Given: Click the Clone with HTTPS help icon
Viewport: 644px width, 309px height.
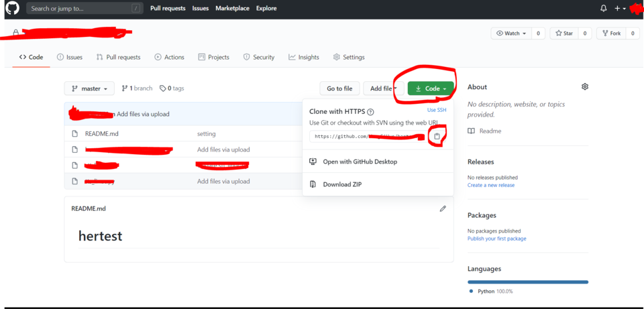Looking at the screenshot, I should click(x=370, y=112).
